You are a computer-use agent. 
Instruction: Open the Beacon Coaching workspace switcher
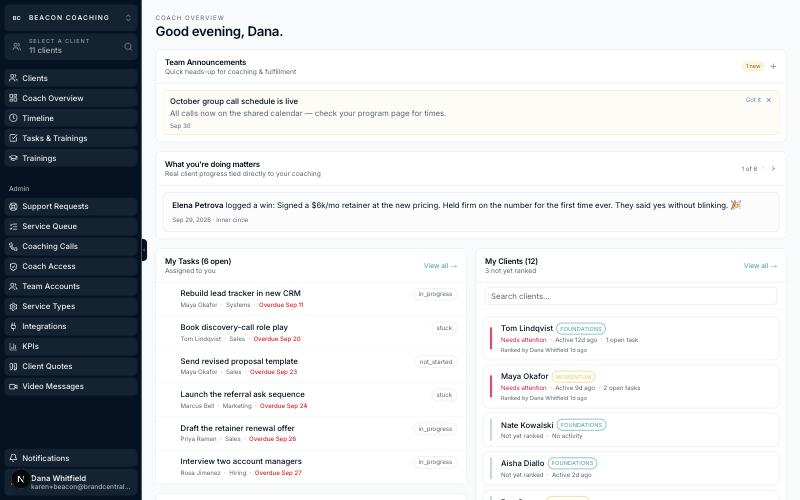(x=71, y=17)
